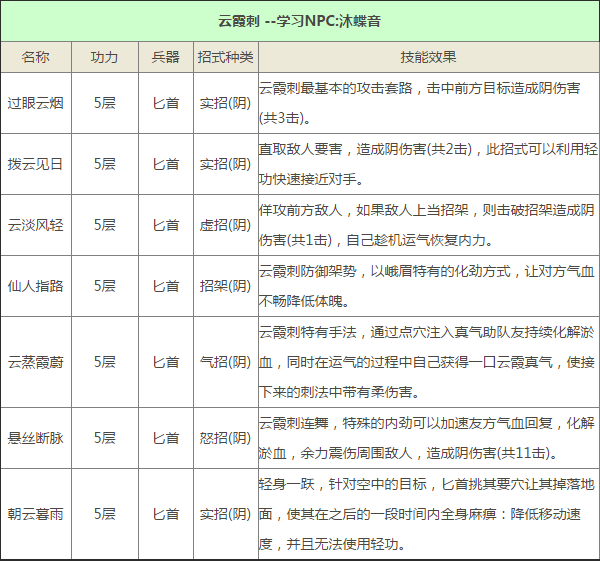The width and height of the screenshot is (600, 561).
Task: Click 5层 in the 悬丝断脉 row
Action: pos(105,438)
